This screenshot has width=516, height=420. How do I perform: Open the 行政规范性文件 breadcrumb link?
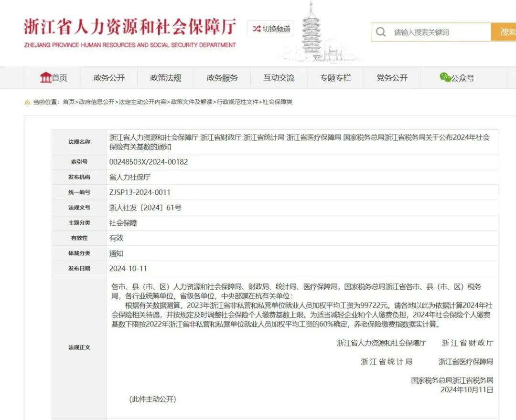tap(237, 102)
